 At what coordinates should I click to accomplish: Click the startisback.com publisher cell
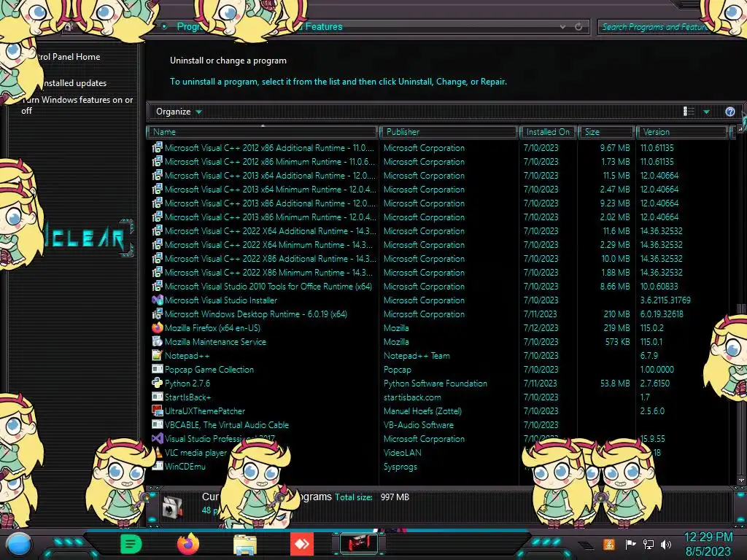[x=412, y=397]
